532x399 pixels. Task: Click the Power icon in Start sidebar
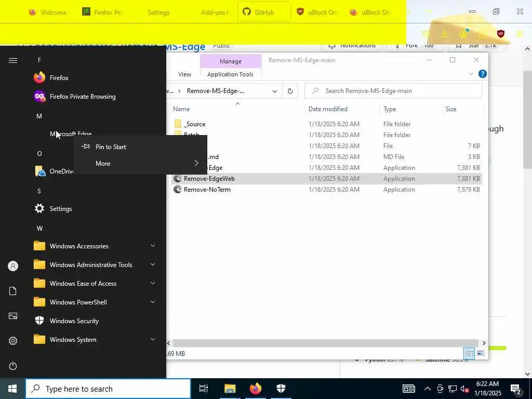(x=13, y=366)
